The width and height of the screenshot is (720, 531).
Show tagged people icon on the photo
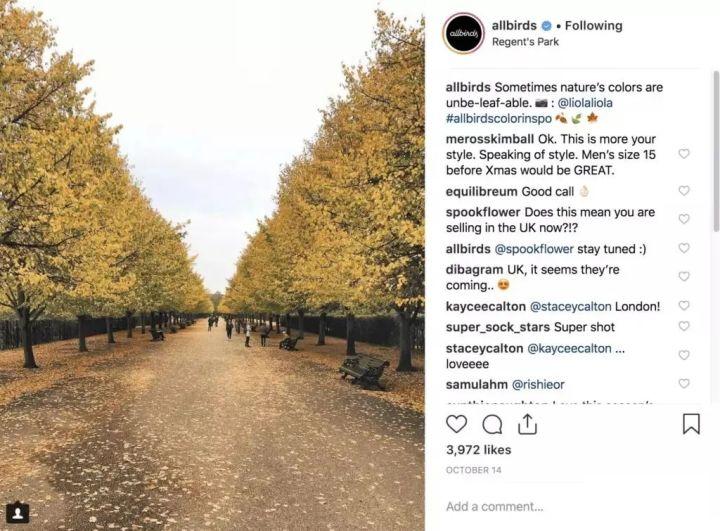point(17,512)
